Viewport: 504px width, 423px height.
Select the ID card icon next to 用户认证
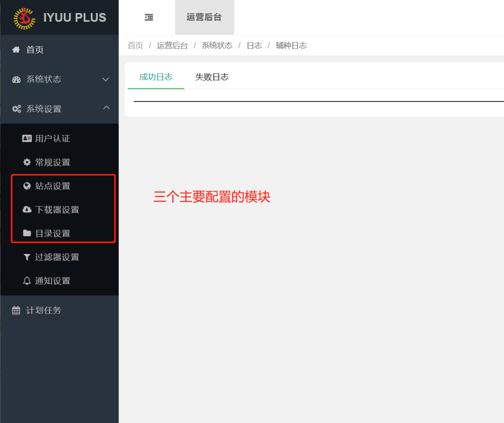point(26,138)
